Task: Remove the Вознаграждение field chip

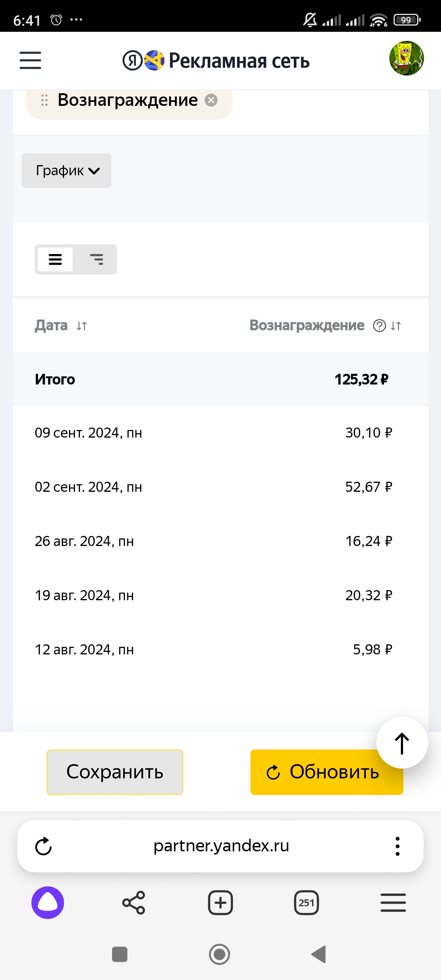Action: coord(211,100)
